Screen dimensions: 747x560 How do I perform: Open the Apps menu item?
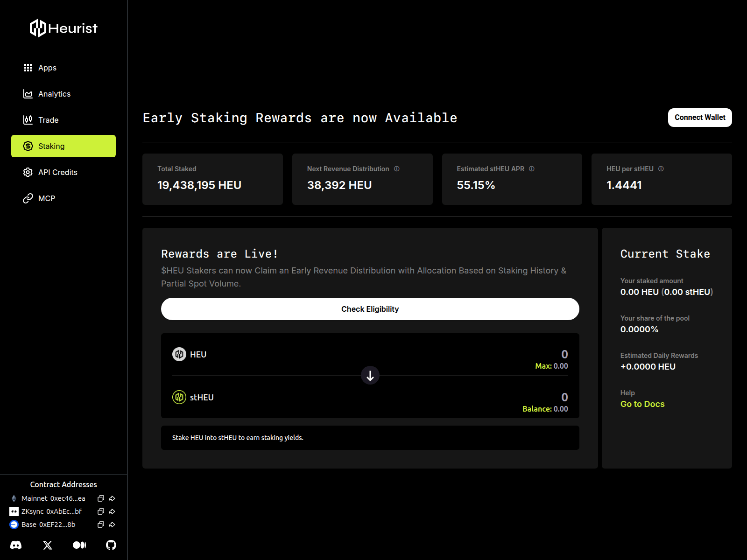(63, 68)
